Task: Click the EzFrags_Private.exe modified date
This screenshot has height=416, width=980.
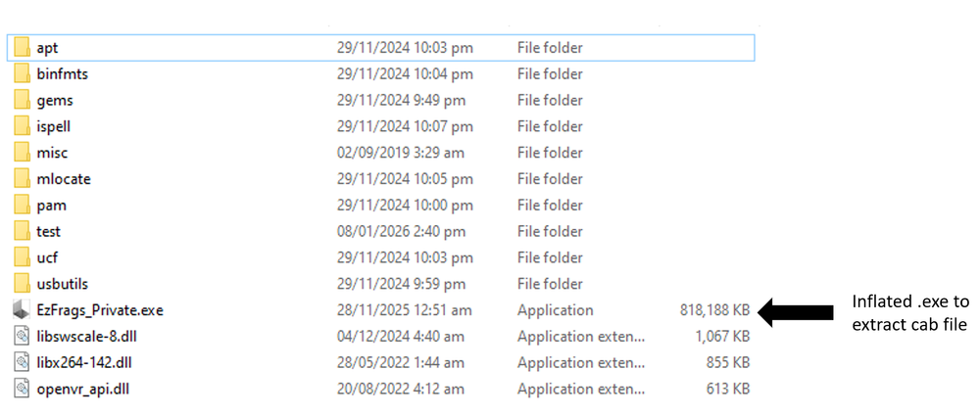Action: pos(404,310)
